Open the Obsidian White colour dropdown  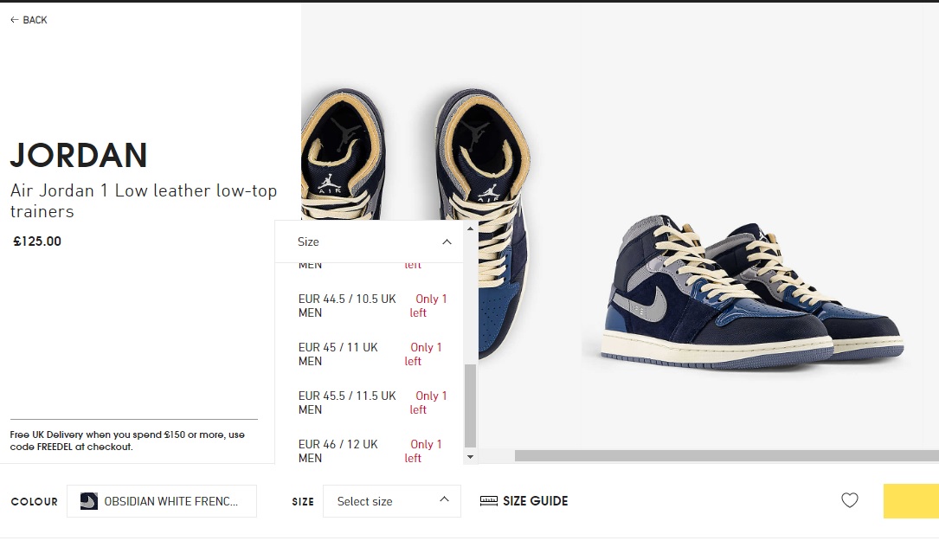(162, 501)
